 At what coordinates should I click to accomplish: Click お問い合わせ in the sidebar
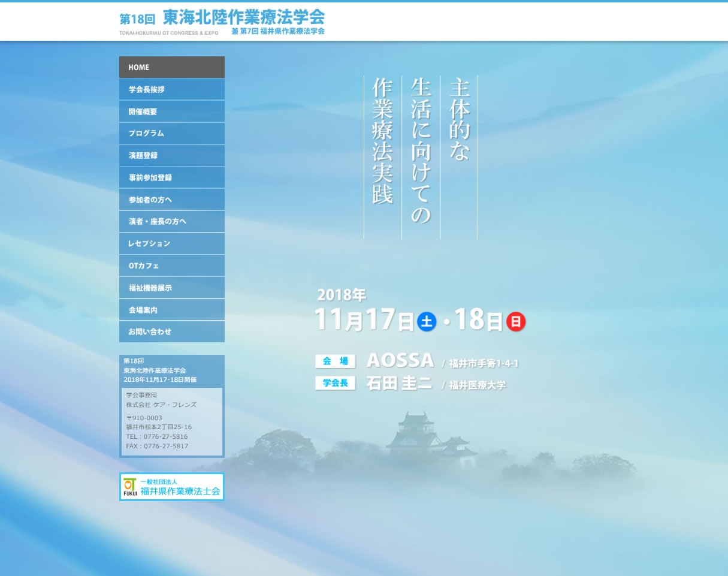click(171, 331)
